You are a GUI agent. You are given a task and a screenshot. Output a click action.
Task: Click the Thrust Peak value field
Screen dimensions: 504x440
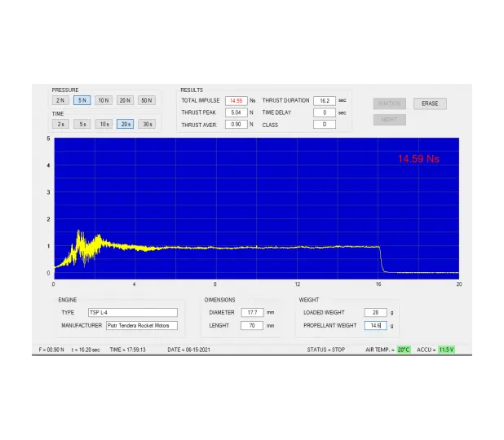(237, 112)
